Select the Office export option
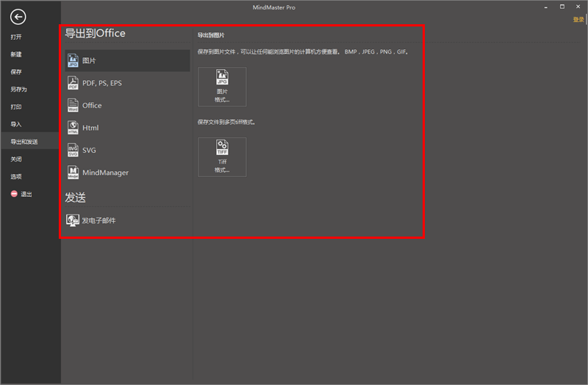The width and height of the screenshot is (588, 385). pyautogui.click(x=91, y=106)
